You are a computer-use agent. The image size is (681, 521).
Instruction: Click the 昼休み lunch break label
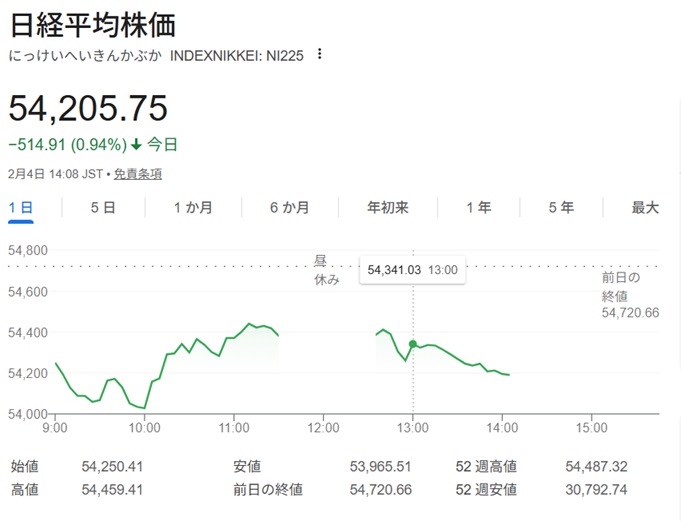coord(327,270)
